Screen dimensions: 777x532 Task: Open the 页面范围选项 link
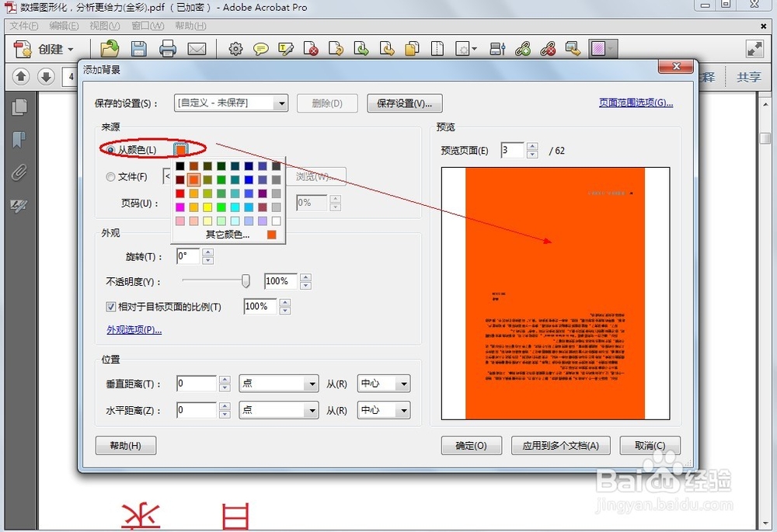point(636,103)
